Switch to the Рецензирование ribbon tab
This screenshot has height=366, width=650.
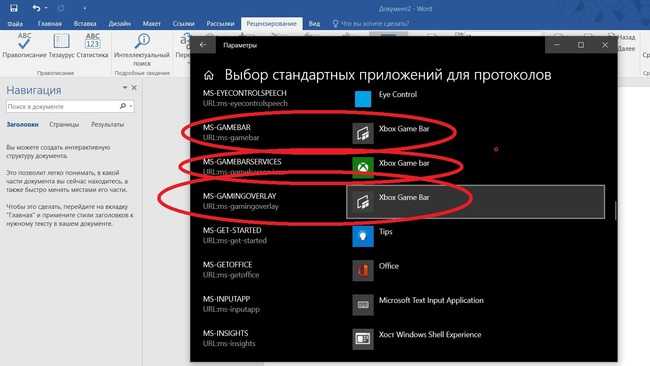272,24
